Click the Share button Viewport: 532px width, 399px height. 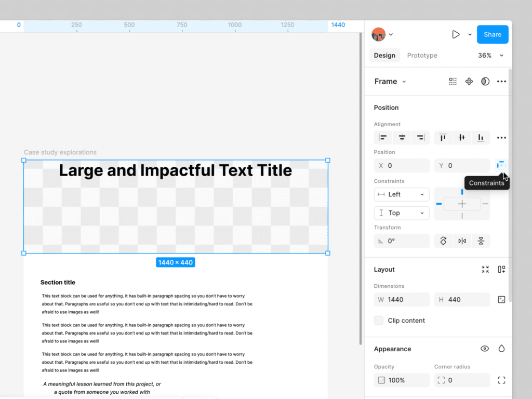pos(492,34)
